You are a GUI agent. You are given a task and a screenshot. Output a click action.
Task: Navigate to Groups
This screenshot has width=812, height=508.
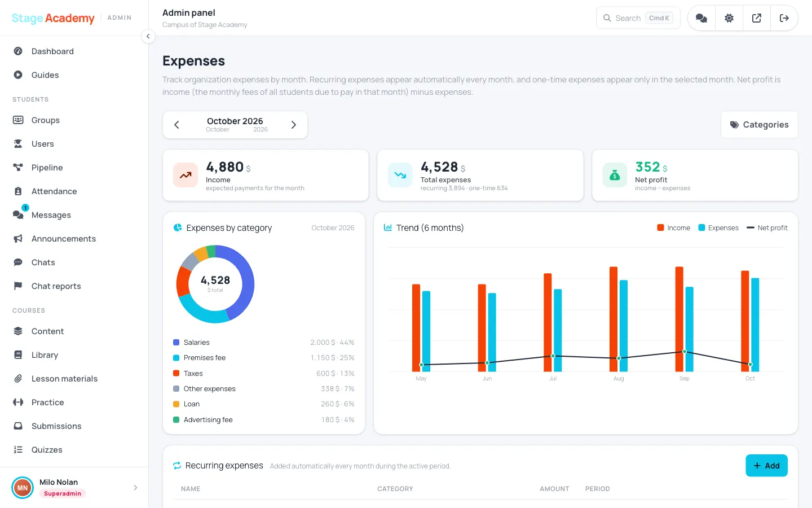46,120
